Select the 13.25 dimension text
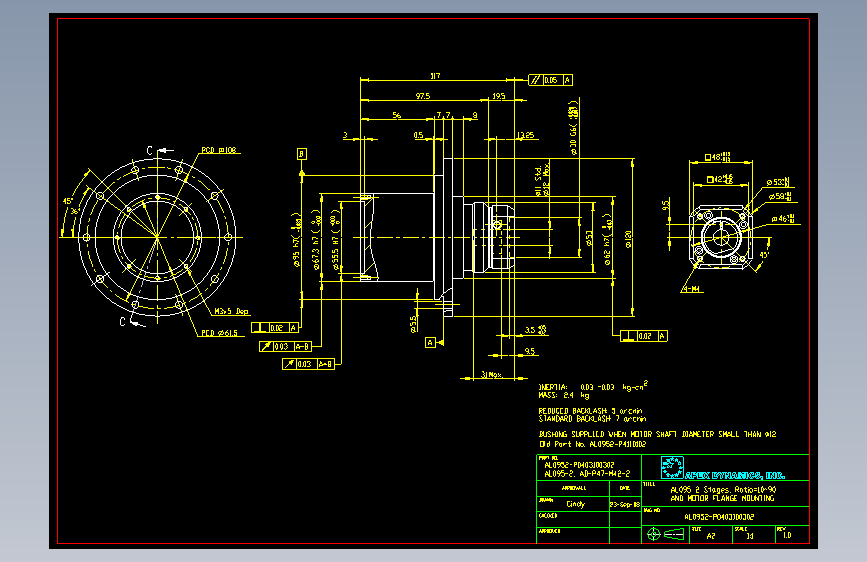Image resolution: width=867 pixels, height=562 pixels. 525,135
